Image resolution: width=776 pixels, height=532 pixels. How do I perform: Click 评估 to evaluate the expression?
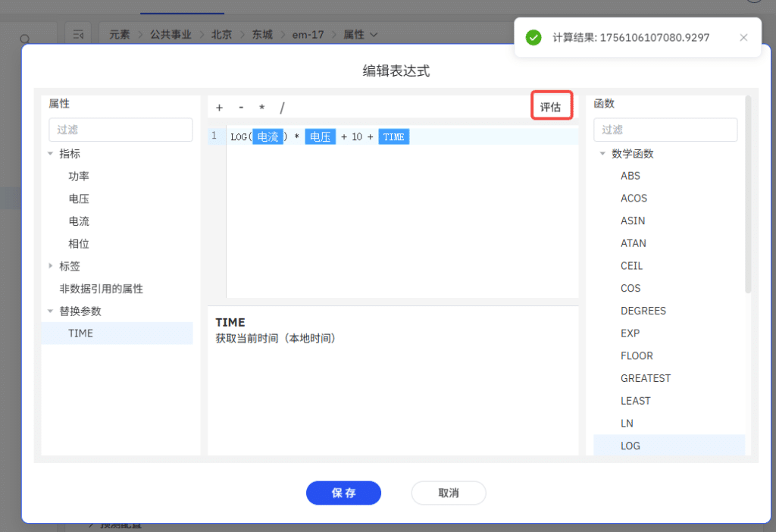coord(551,106)
